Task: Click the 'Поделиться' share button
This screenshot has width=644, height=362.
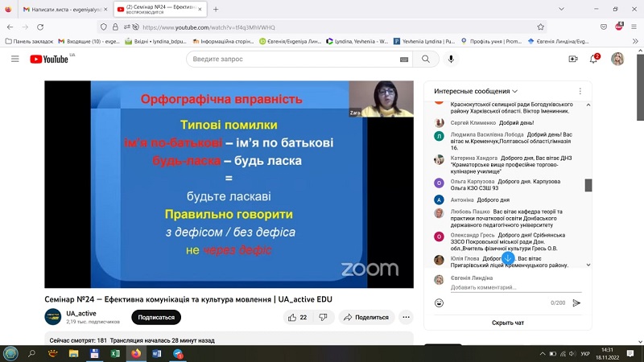Action: tap(365, 317)
